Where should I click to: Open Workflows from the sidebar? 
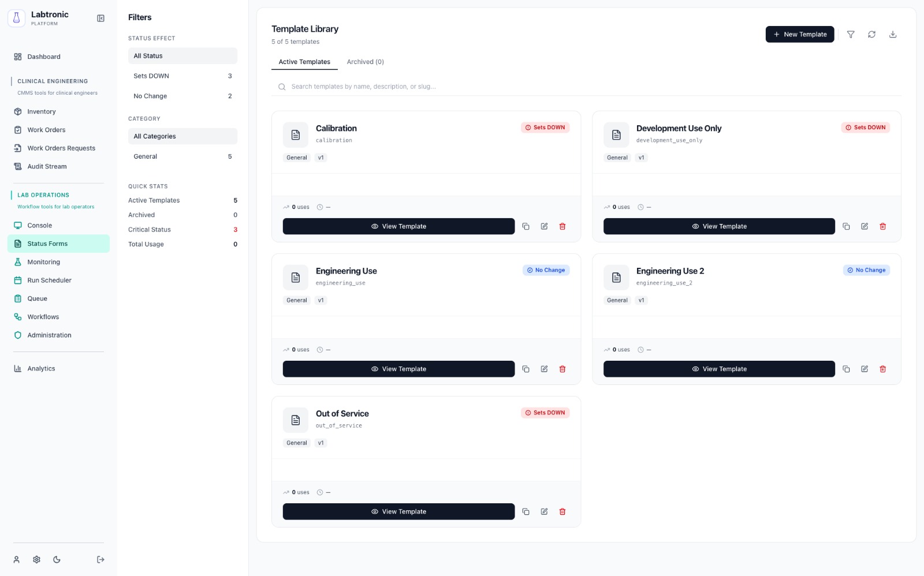43,317
